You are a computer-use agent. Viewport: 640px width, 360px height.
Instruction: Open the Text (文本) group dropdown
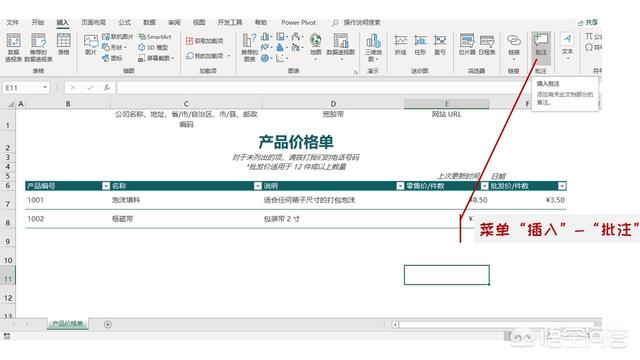(x=567, y=47)
